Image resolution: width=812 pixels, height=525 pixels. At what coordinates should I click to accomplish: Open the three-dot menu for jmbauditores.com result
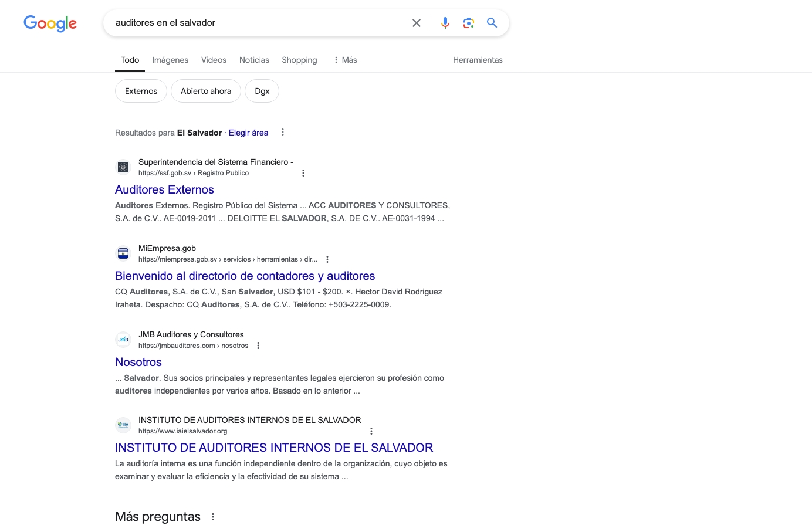pyautogui.click(x=258, y=346)
